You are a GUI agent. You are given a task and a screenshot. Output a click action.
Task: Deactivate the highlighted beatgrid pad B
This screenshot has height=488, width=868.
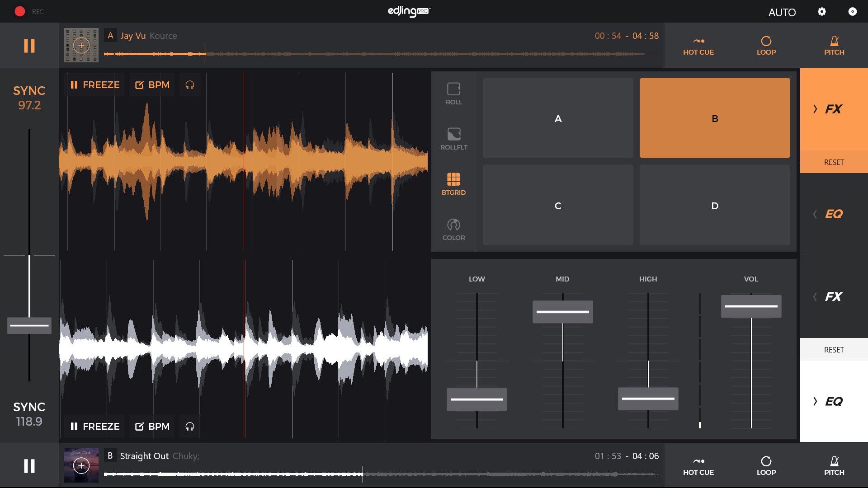pos(714,118)
